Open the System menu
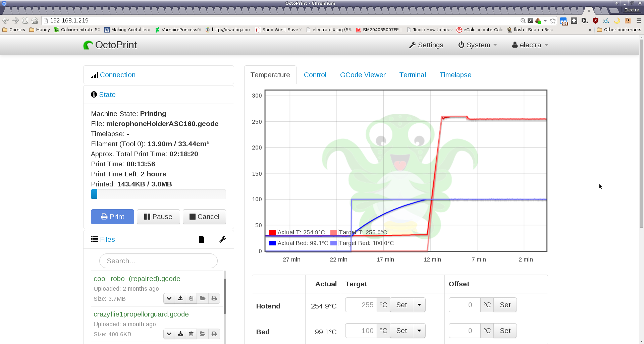The width and height of the screenshot is (644, 344). (478, 45)
